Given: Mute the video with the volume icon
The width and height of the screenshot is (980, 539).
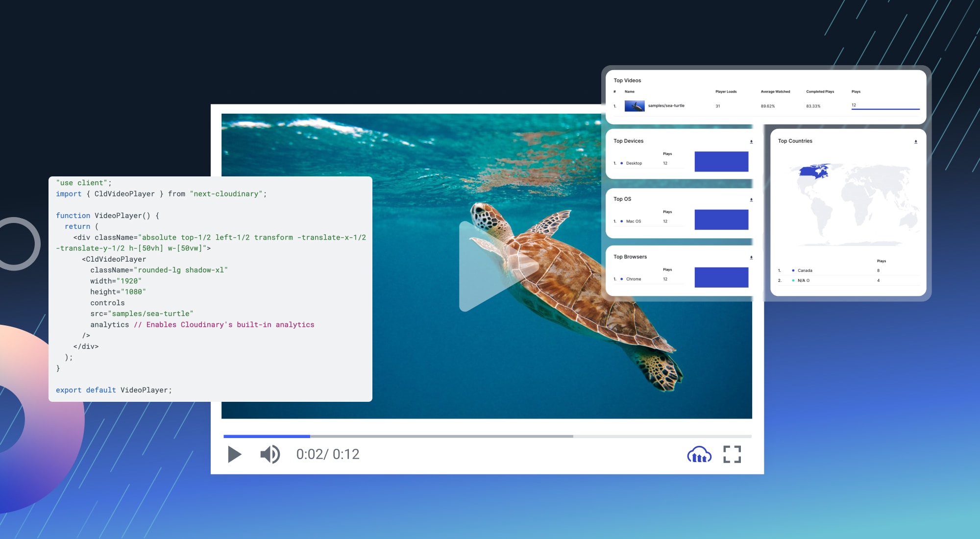Looking at the screenshot, I should tap(270, 455).
